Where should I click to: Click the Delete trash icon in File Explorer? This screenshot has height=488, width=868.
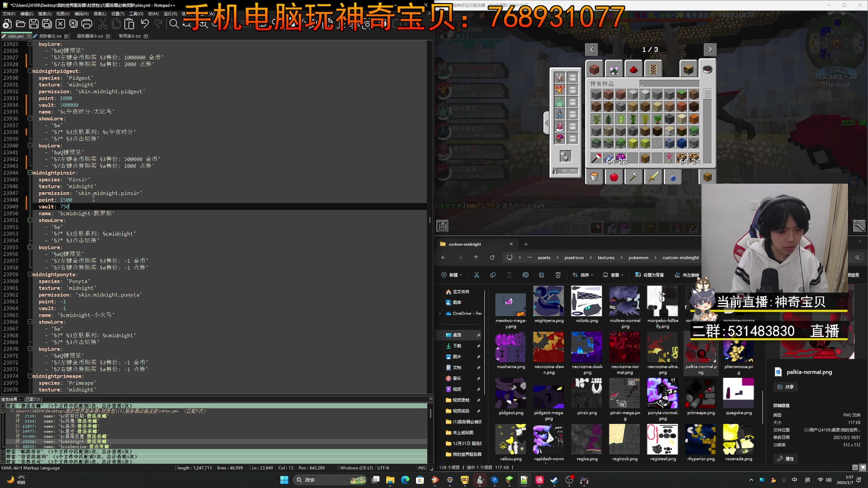coord(558,275)
